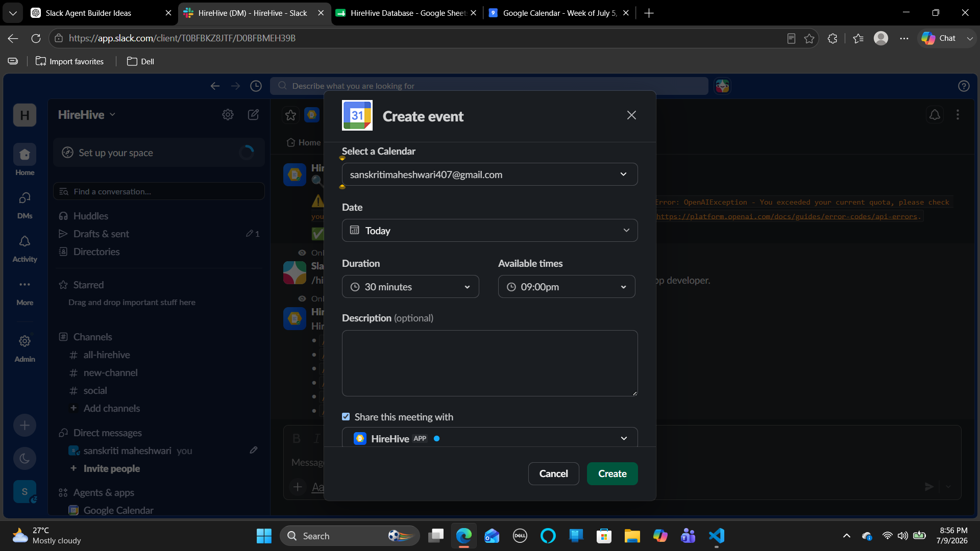The image size is (980, 551).
Task: Star the HireHive conversation
Action: [x=290, y=115]
